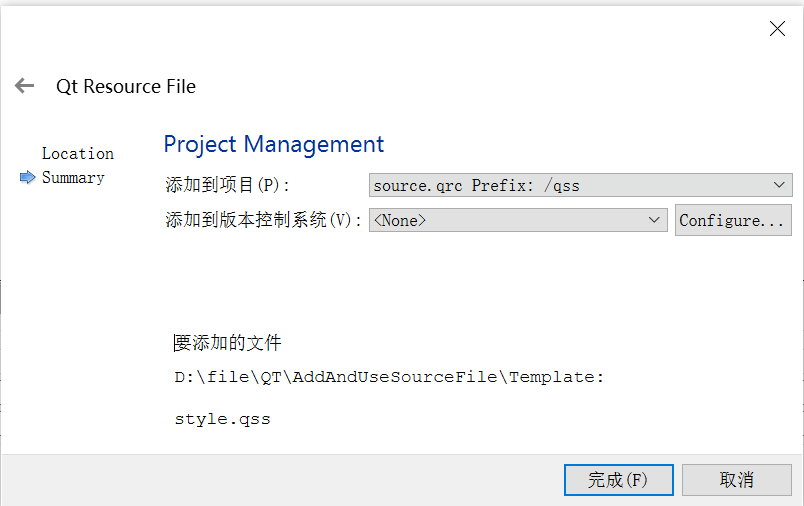Click the 完成(F) finish button
The image size is (804, 506).
pos(618,480)
